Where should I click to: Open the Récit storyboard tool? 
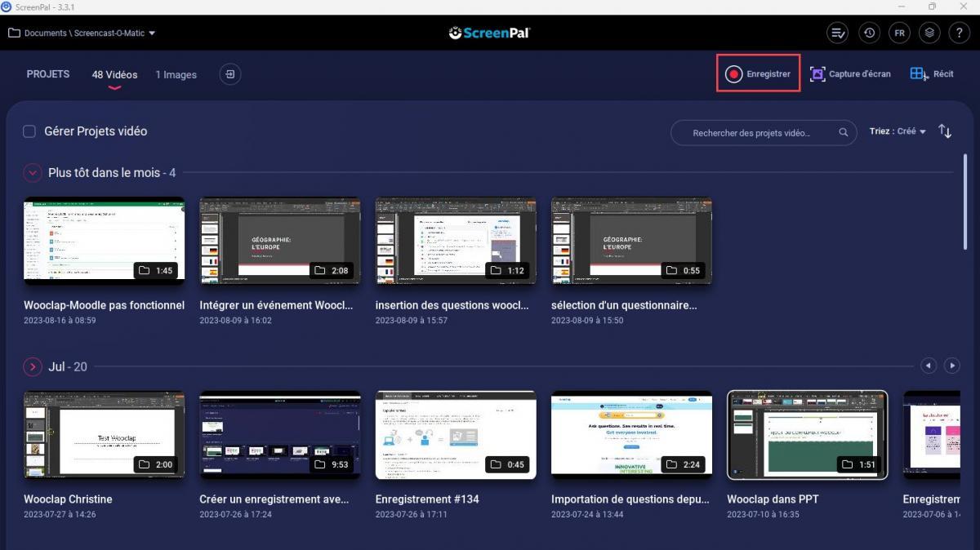932,73
